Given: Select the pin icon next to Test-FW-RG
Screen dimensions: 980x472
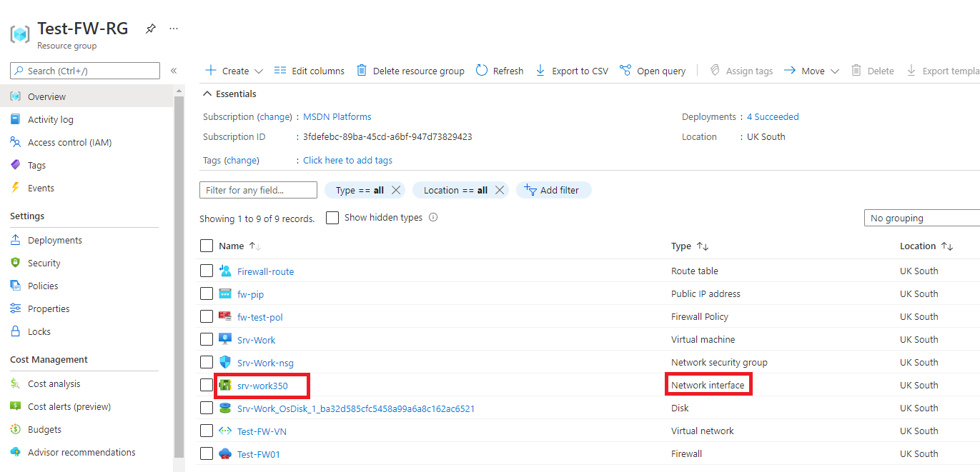Looking at the screenshot, I should (x=150, y=27).
